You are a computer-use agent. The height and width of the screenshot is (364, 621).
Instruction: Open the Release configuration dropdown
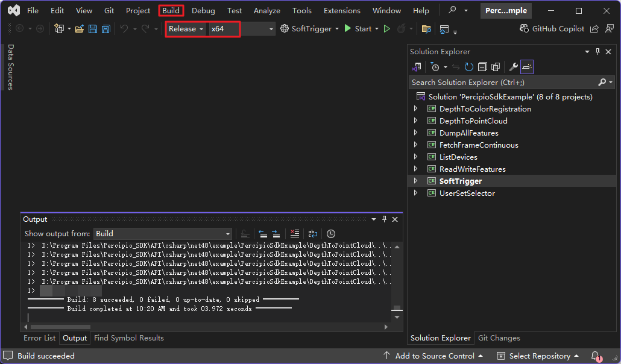pyautogui.click(x=186, y=29)
